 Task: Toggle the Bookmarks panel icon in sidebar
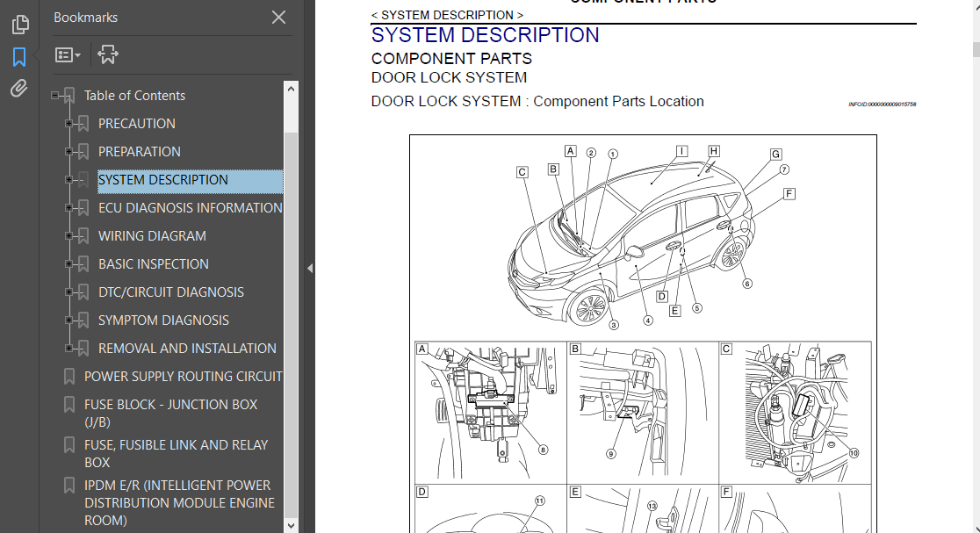point(19,57)
